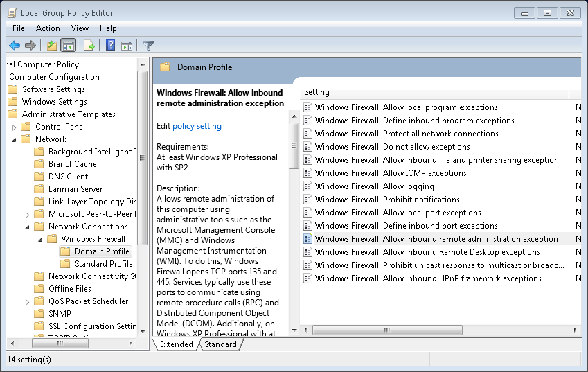Select Domain Profile in the tree

coord(102,251)
